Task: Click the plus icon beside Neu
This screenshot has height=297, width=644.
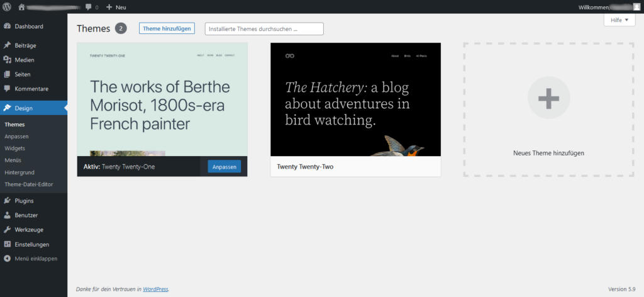Action: click(x=109, y=7)
